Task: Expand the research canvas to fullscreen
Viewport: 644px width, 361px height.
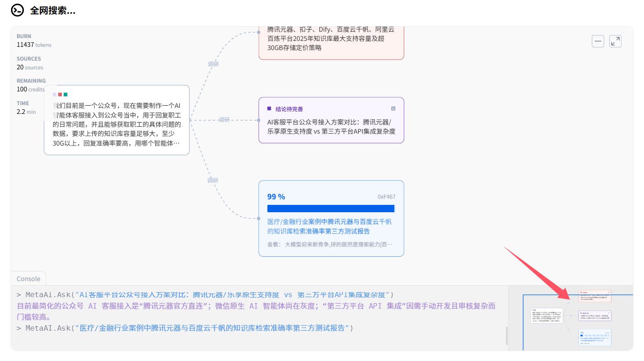Action: click(x=615, y=41)
